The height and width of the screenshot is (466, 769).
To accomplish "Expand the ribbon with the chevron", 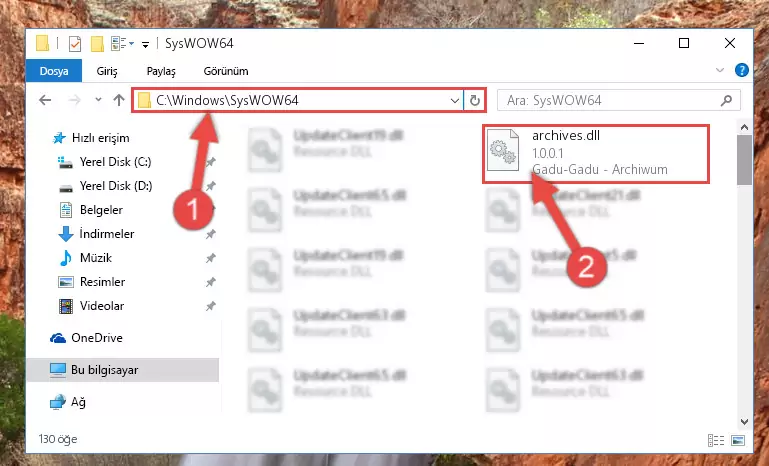I will 719,70.
